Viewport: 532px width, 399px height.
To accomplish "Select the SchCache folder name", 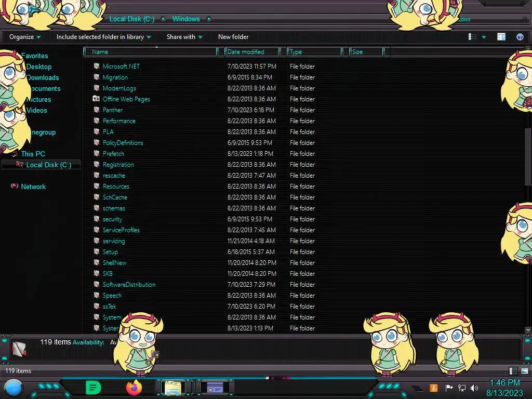I will click(115, 197).
